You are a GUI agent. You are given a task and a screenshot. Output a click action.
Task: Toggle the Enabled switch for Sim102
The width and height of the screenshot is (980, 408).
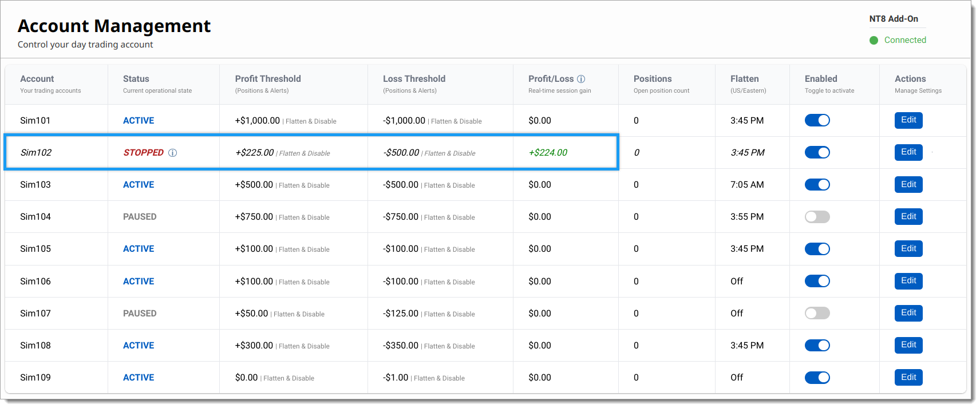click(x=817, y=152)
